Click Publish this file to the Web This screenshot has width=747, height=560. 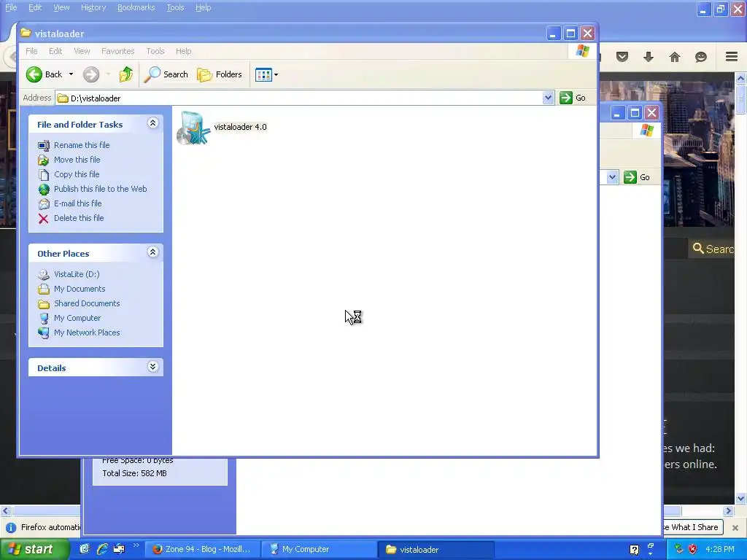point(100,189)
